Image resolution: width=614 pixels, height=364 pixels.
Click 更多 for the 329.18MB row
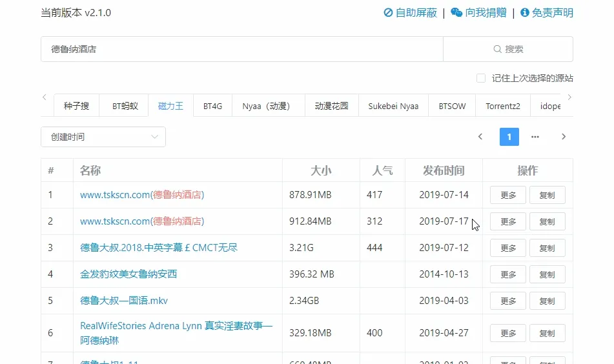pos(508,333)
